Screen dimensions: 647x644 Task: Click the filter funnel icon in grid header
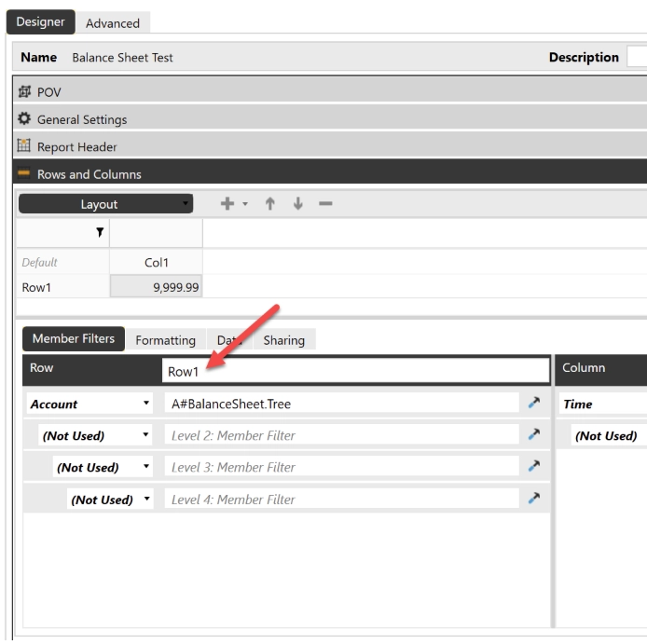coord(100,232)
